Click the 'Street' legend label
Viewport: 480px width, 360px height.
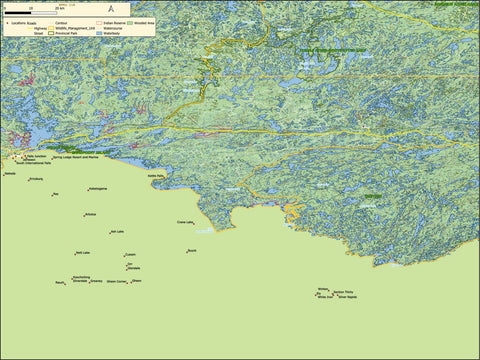click(38, 33)
